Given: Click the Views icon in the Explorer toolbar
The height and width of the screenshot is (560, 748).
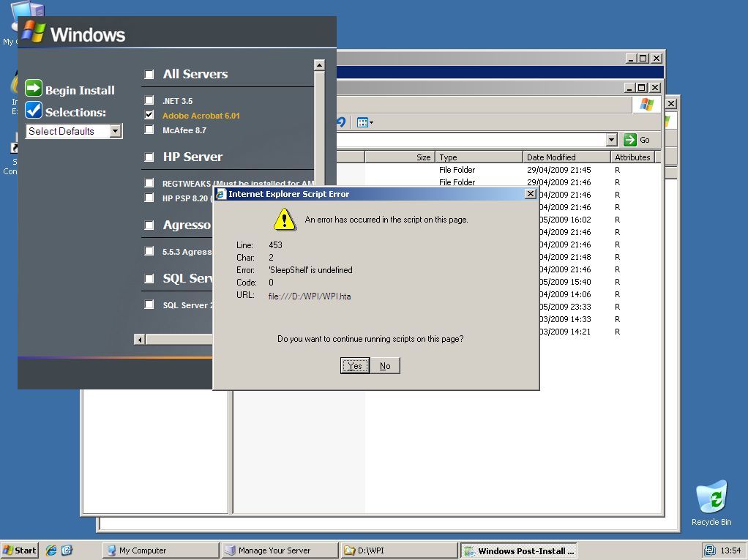Looking at the screenshot, I should (362, 122).
